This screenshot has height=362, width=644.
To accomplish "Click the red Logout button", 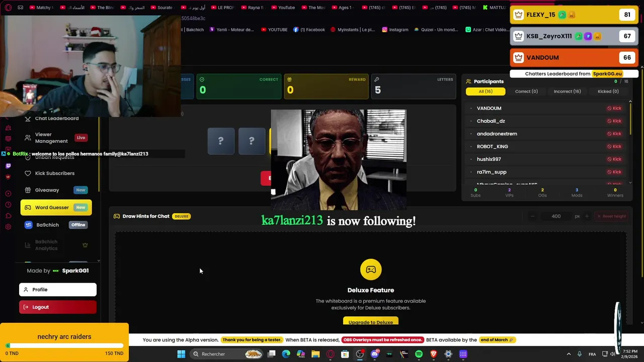I will pos(58,307).
